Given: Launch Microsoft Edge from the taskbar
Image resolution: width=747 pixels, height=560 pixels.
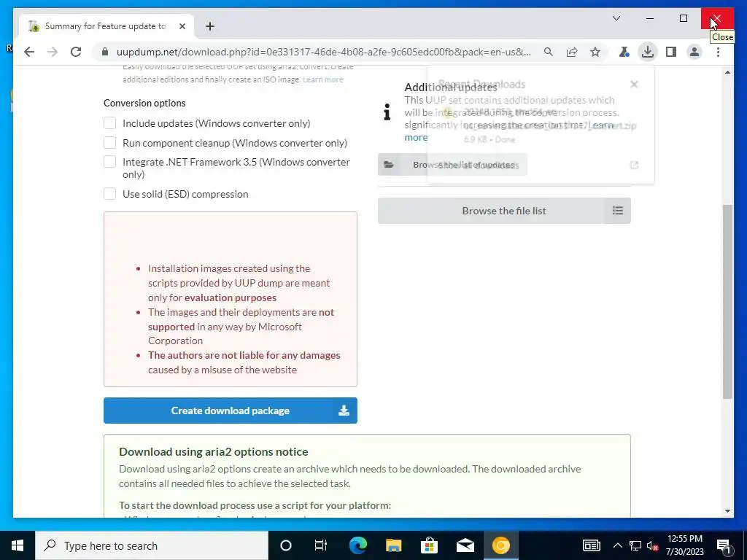Looking at the screenshot, I should click(x=357, y=545).
